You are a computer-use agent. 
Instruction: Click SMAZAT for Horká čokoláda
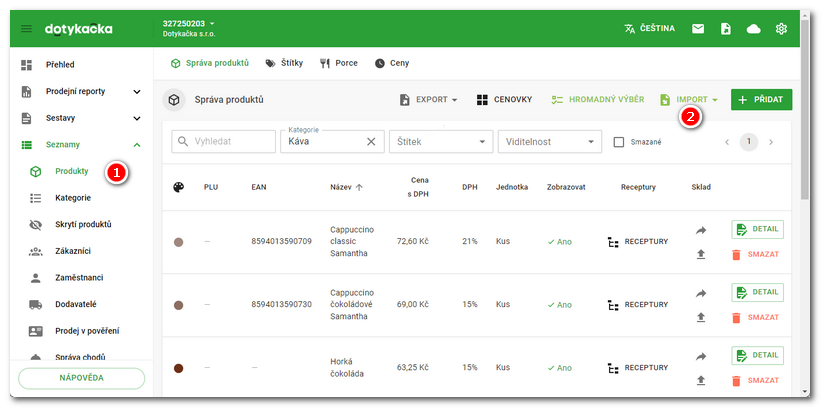[x=755, y=381]
